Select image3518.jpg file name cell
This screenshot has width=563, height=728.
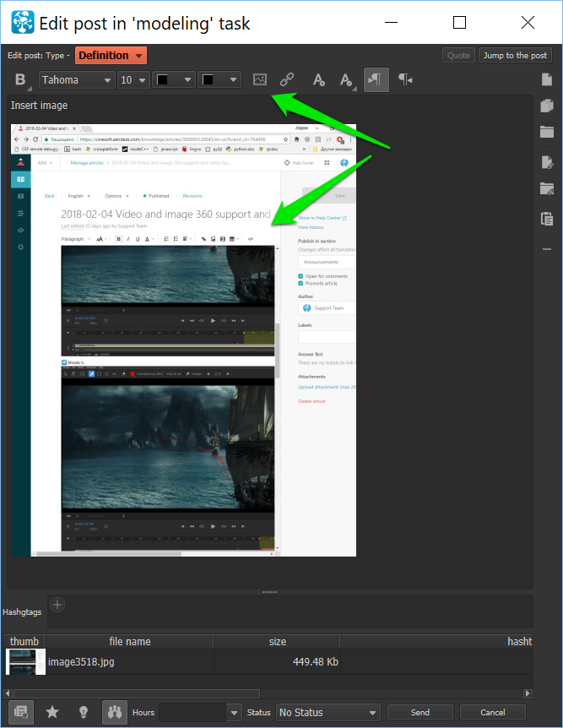(129, 661)
